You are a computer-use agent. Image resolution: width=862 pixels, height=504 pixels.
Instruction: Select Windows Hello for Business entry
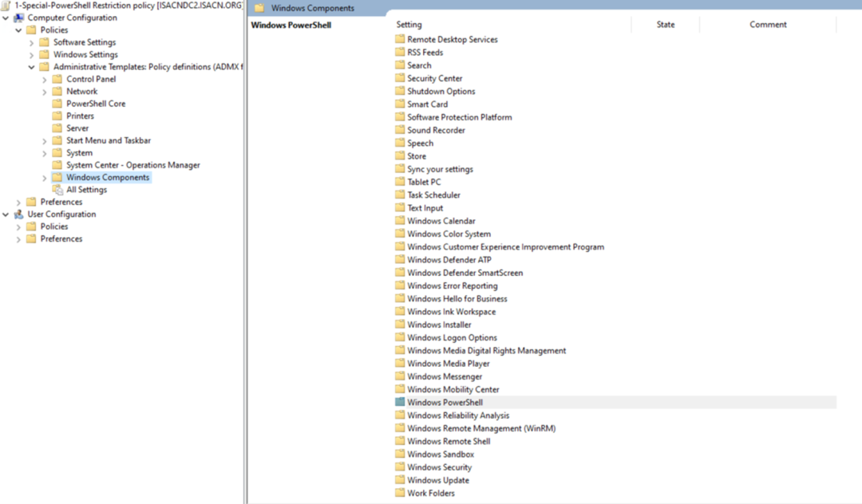(x=457, y=299)
